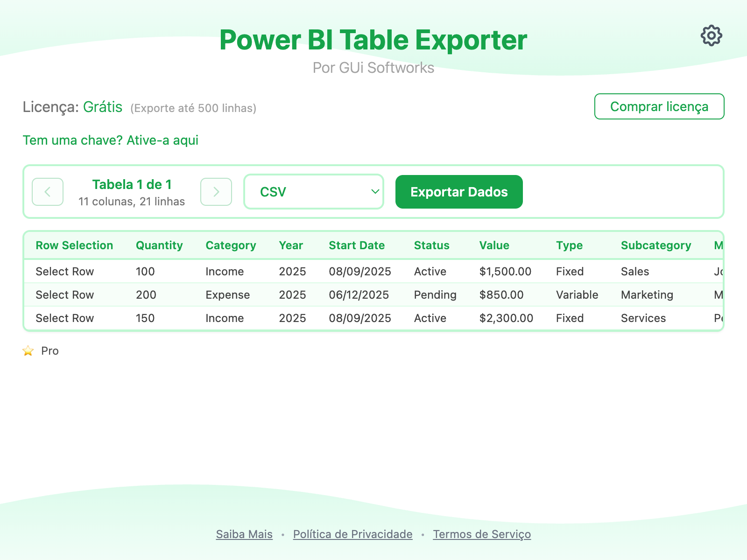Change CSV to another export format

pyautogui.click(x=313, y=191)
